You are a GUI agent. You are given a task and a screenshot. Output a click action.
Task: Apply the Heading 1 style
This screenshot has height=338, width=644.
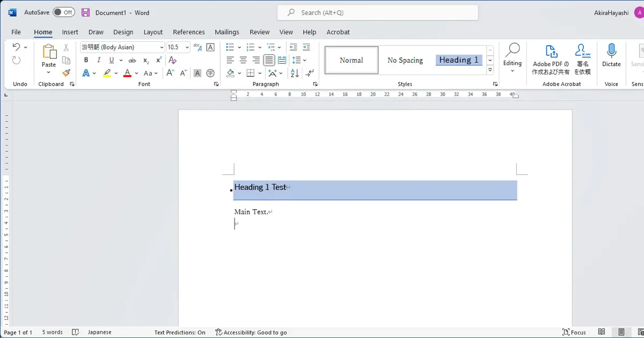[459, 60]
